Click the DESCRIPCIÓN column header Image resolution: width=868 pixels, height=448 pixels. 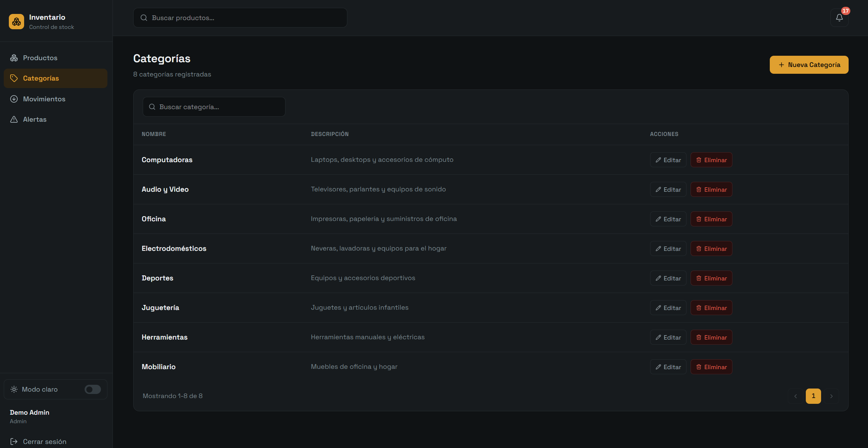click(330, 134)
